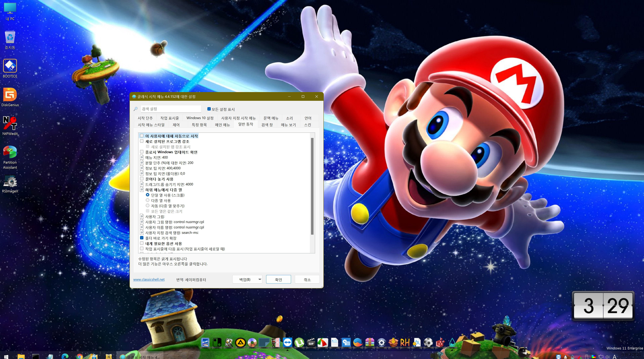This screenshot has height=359, width=644.
Task: Select 드래그/드롭 숨기기 지연: 4000 setting
Action: [169, 184]
